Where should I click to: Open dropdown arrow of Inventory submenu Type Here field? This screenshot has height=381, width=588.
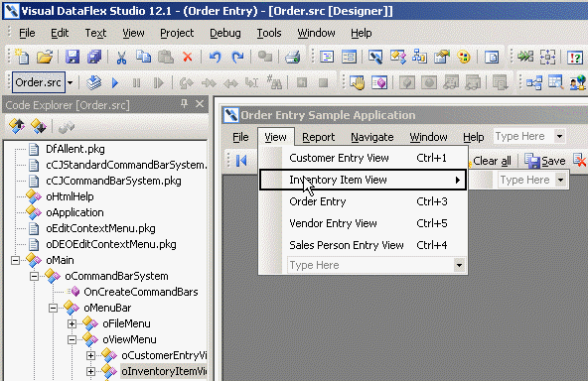tap(560, 181)
